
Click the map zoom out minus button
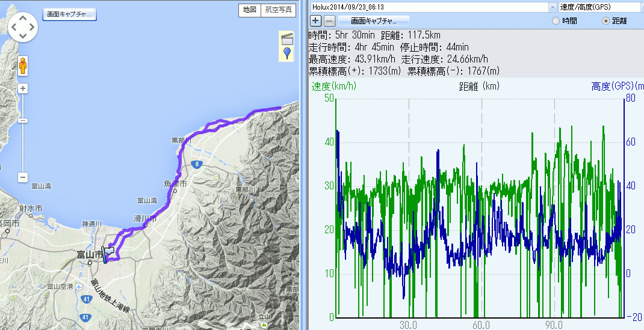(x=23, y=177)
